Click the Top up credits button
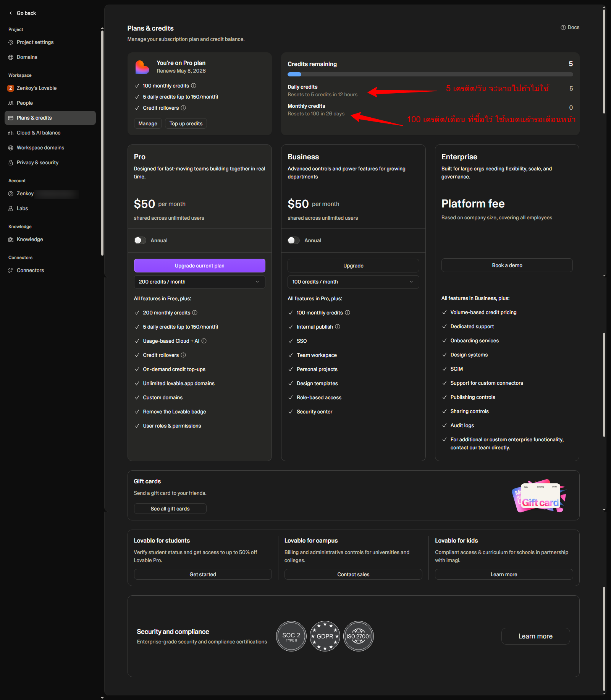The image size is (611, 700). tap(186, 124)
